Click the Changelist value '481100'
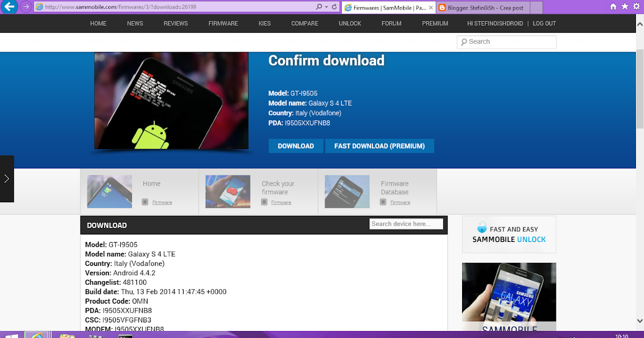 point(135,282)
